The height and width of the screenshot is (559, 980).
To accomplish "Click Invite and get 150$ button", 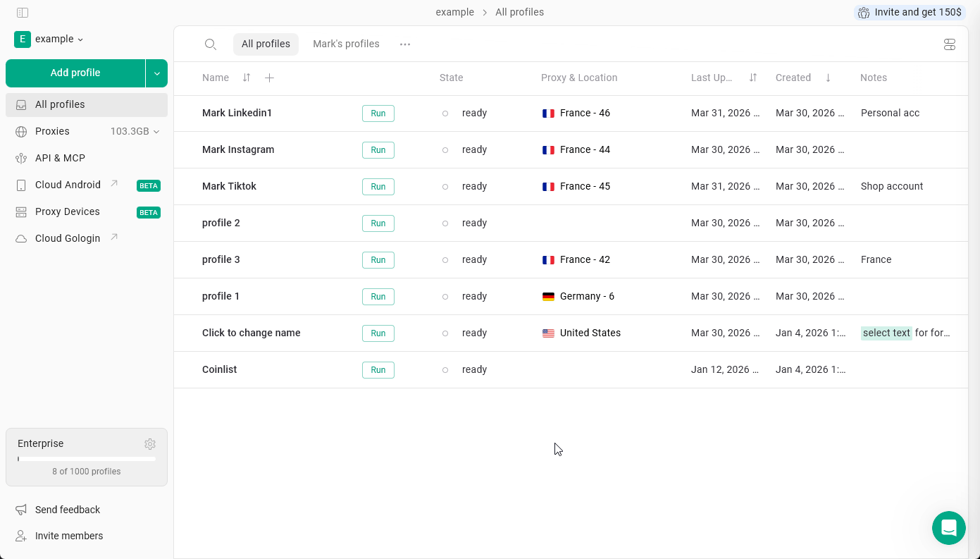I will [x=909, y=13].
